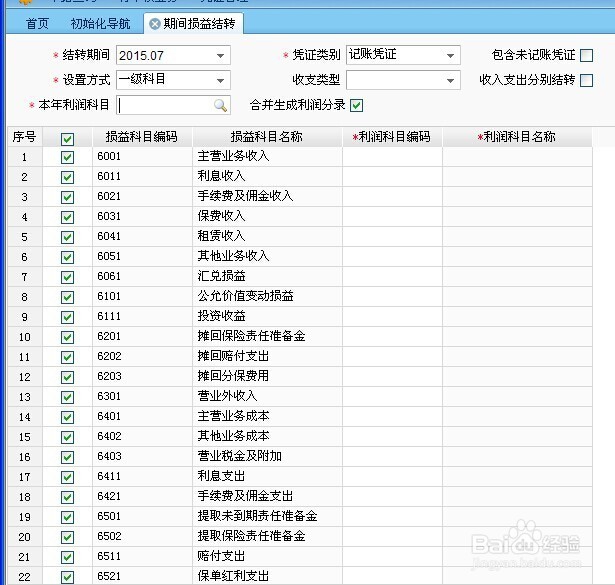Uncheck the checkbox for 6301 营业外收入

pos(67,397)
